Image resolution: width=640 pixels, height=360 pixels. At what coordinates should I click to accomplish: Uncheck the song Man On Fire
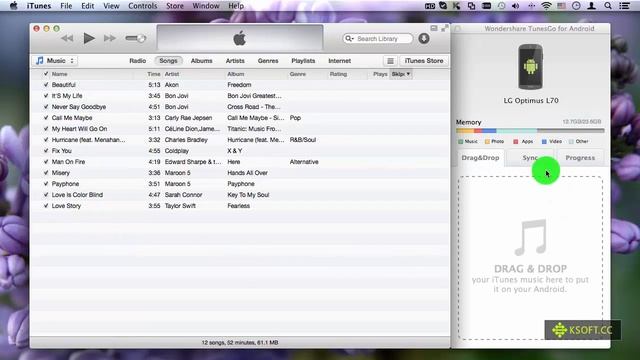coord(46,162)
